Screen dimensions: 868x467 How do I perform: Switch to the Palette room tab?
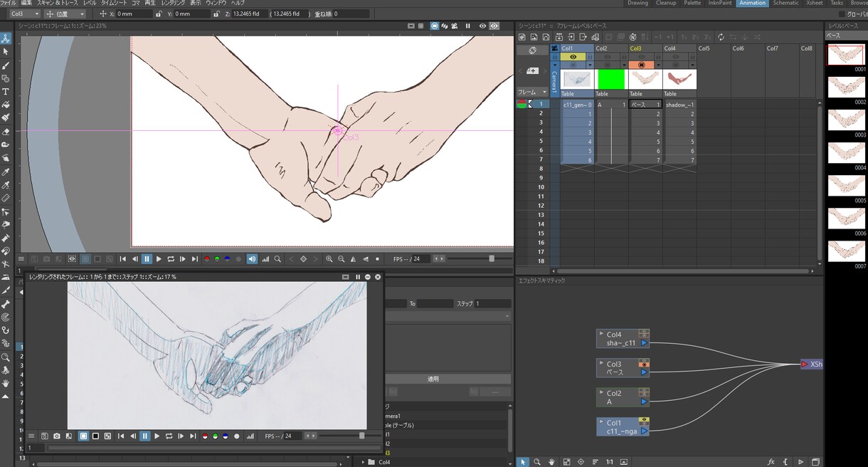click(x=692, y=4)
